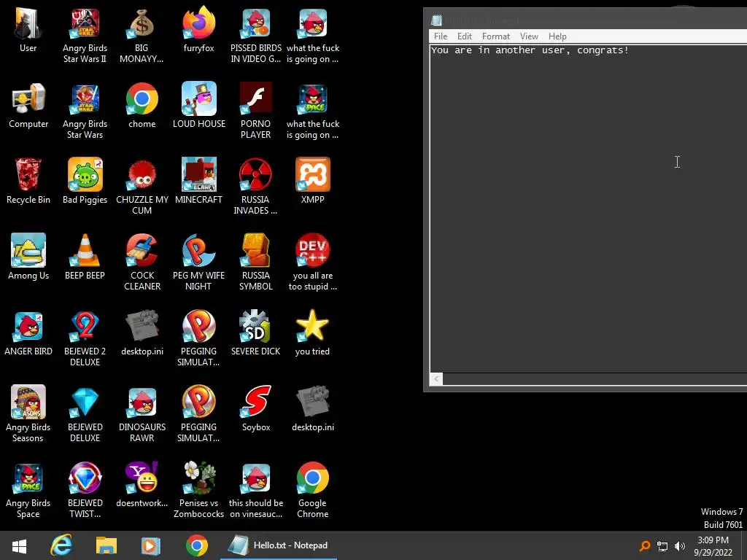The image size is (747, 560).
Task: Open the Windows Start button
Action: click(x=19, y=545)
